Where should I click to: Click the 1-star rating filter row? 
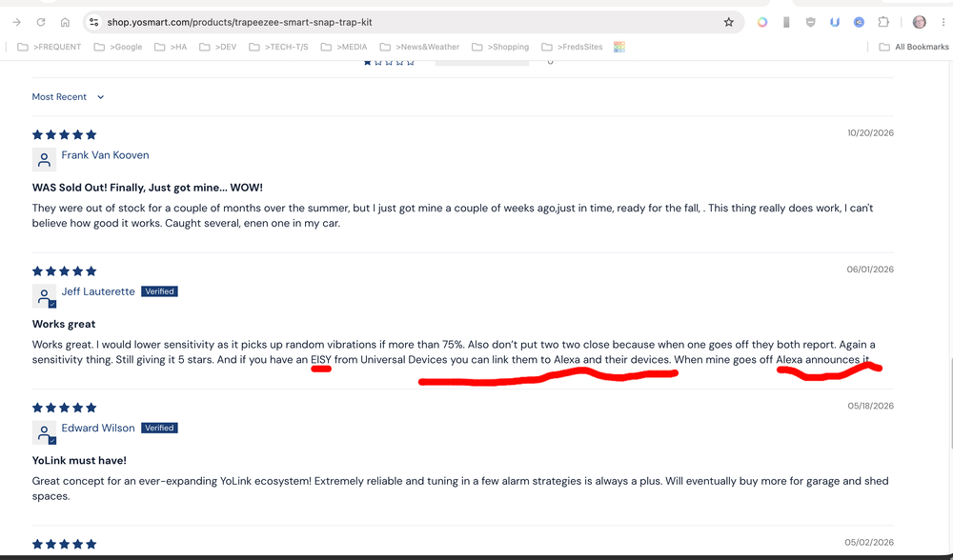(459, 62)
